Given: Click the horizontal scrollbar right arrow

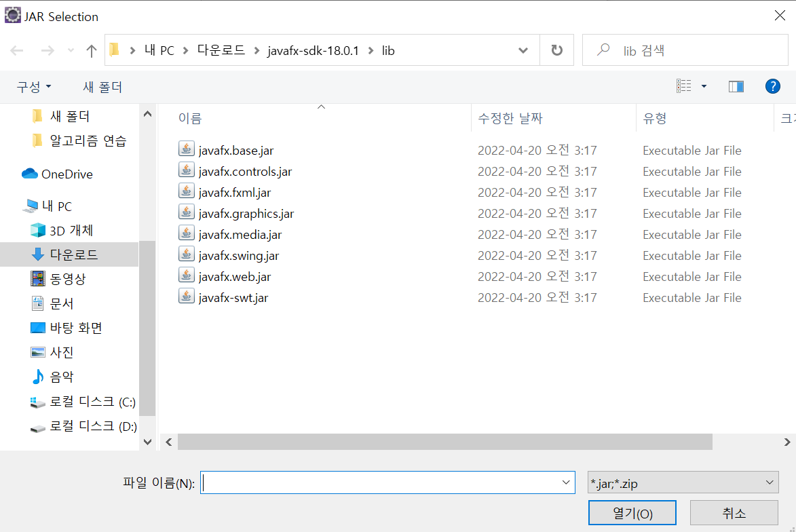Looking at the screenshot, I should 787,442.
